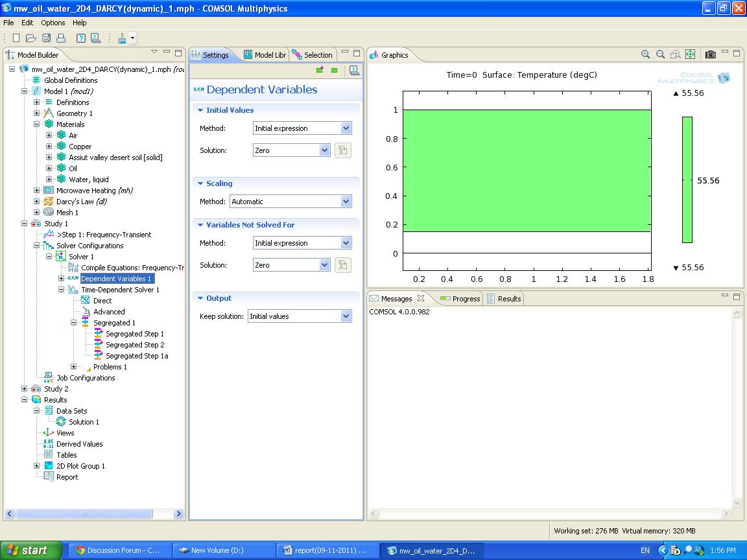Click the Zoom Out magnifier icon
The height and width of the screenshot is (560, 747).
click(x=660, y=55)
